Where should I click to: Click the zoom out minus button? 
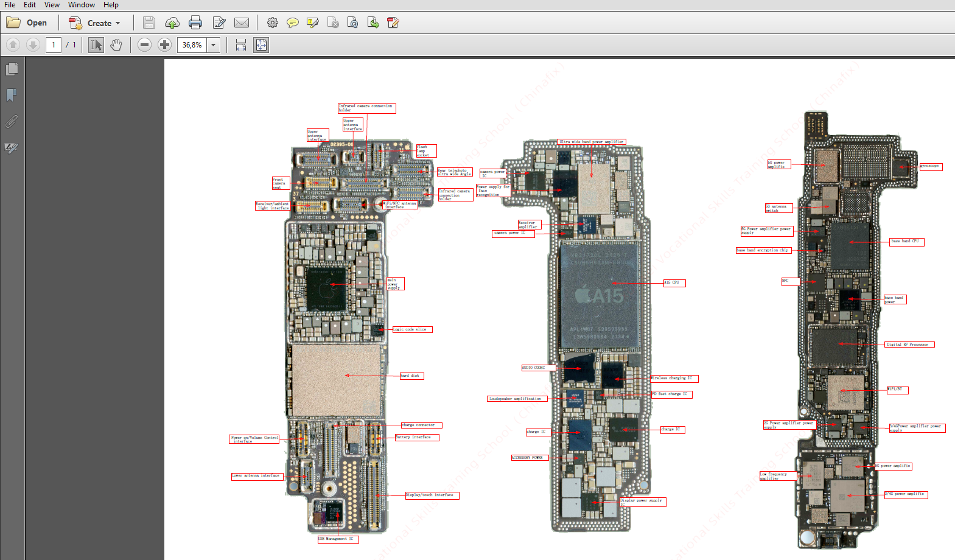click(x=144, y=45)
